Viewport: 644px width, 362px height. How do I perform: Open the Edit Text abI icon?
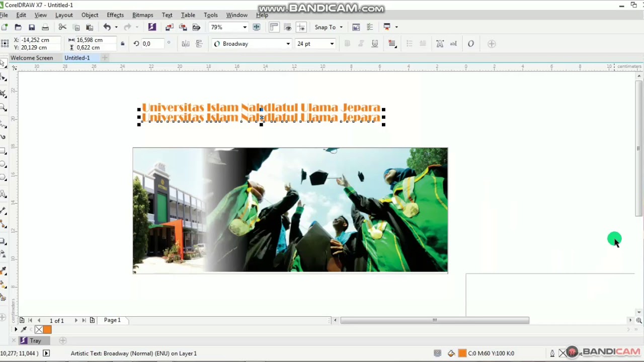click(x=453, y=44)
